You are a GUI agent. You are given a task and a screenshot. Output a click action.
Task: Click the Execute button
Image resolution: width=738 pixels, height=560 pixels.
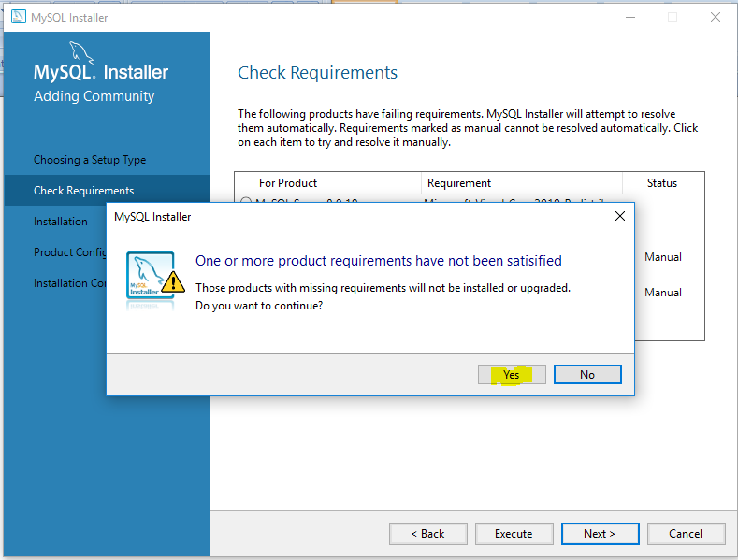(514, 534)
